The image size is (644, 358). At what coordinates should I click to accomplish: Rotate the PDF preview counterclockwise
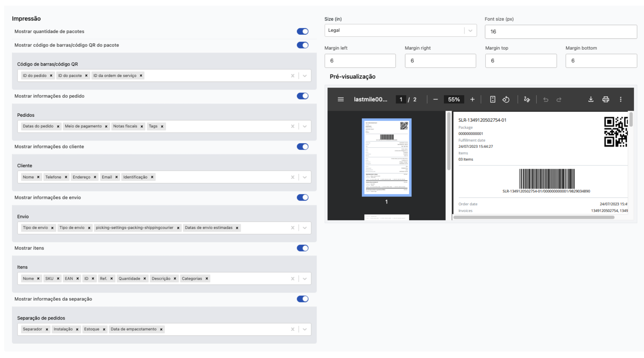coord(506,99)
